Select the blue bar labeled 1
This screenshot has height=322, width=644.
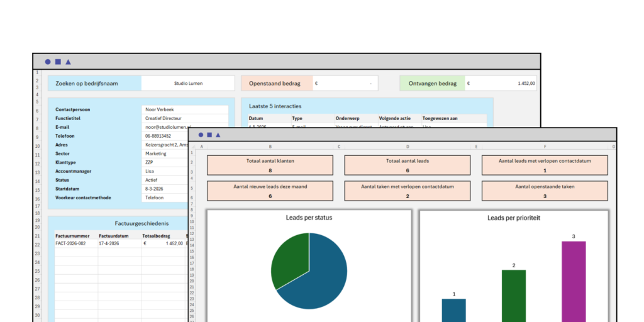click(x=454, y=310)
